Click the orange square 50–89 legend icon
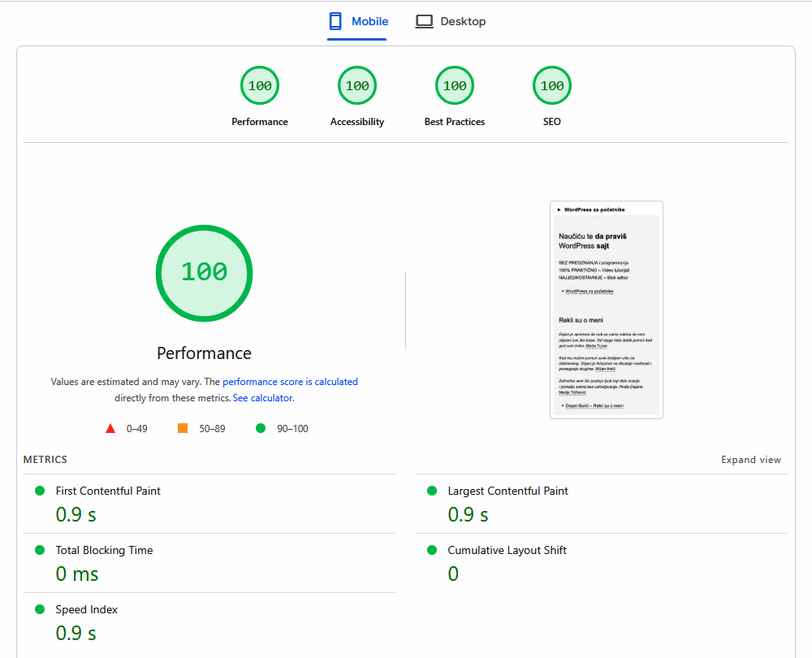This screenshot has height=658, width=812. tap(183, 429)
